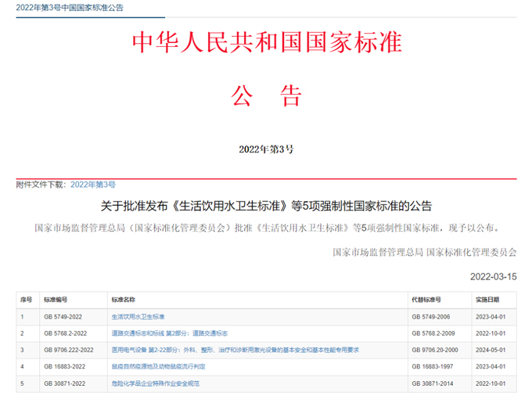Click the 标准名称 column header
Viewport: 532px width, 396px height.
click(x=124, y=300)
